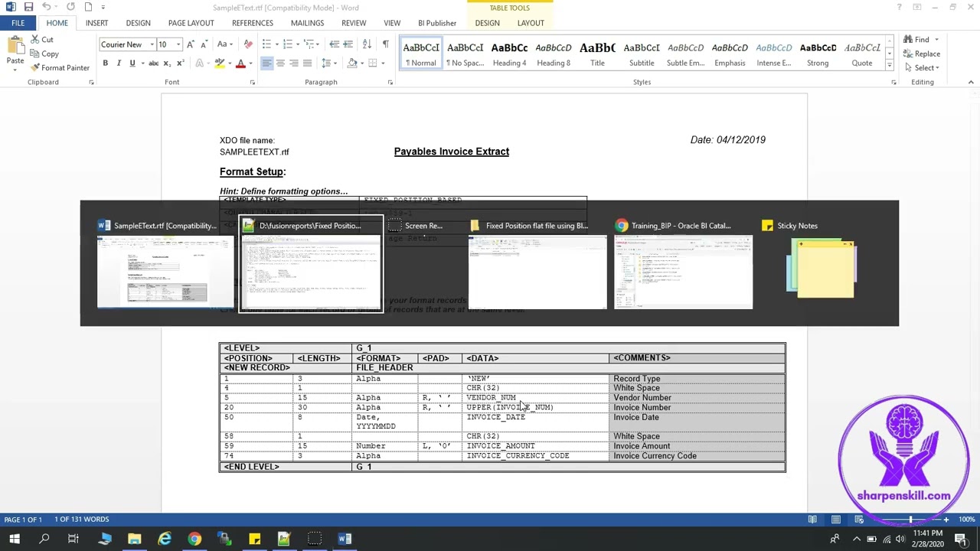Open the FILE tab
Viewport: 980px width, 551px height.
click(x=18, y=23)
